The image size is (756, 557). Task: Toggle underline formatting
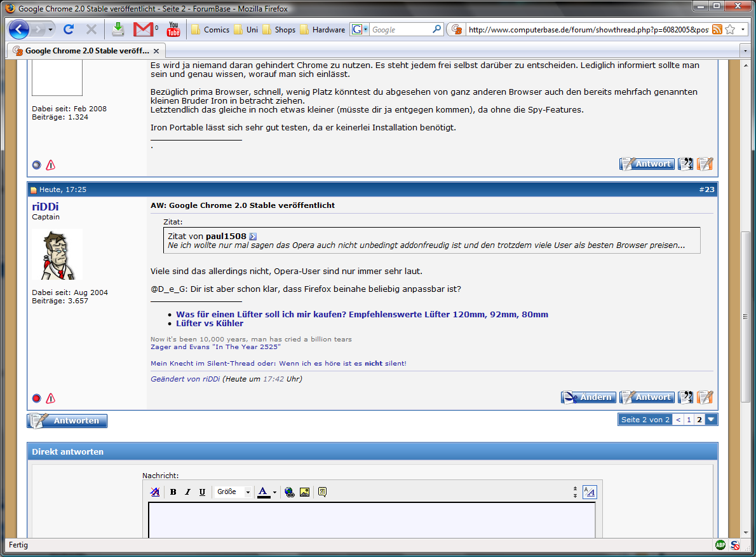click(x=202, y=492)
